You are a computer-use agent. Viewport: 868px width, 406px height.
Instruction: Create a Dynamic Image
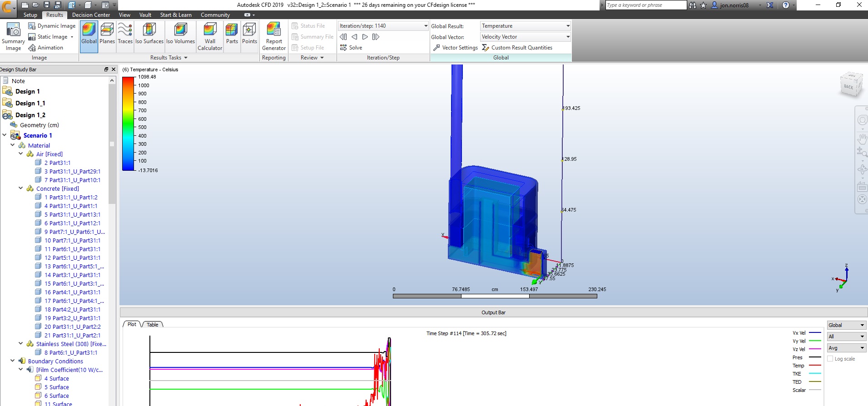pyautogui.click(x=52, y=26)
